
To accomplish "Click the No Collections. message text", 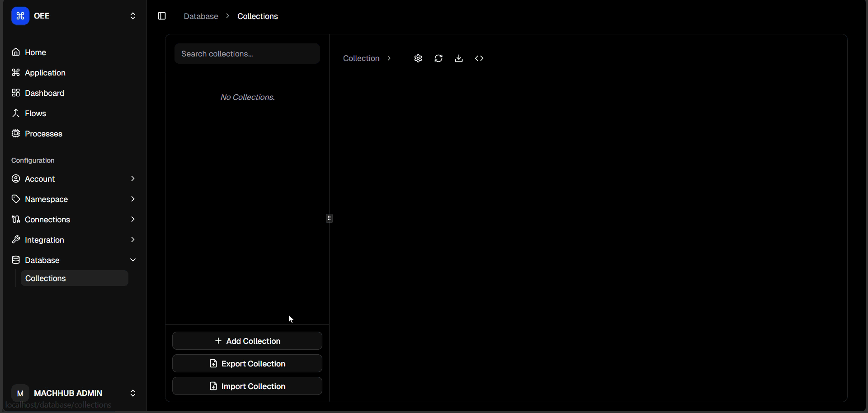I will (x=247, y=97).
